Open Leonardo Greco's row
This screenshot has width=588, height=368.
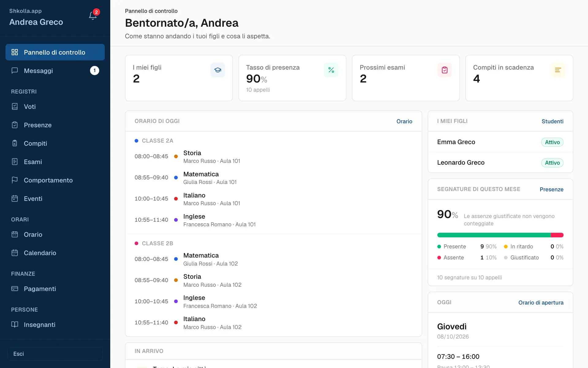(500, 163)
